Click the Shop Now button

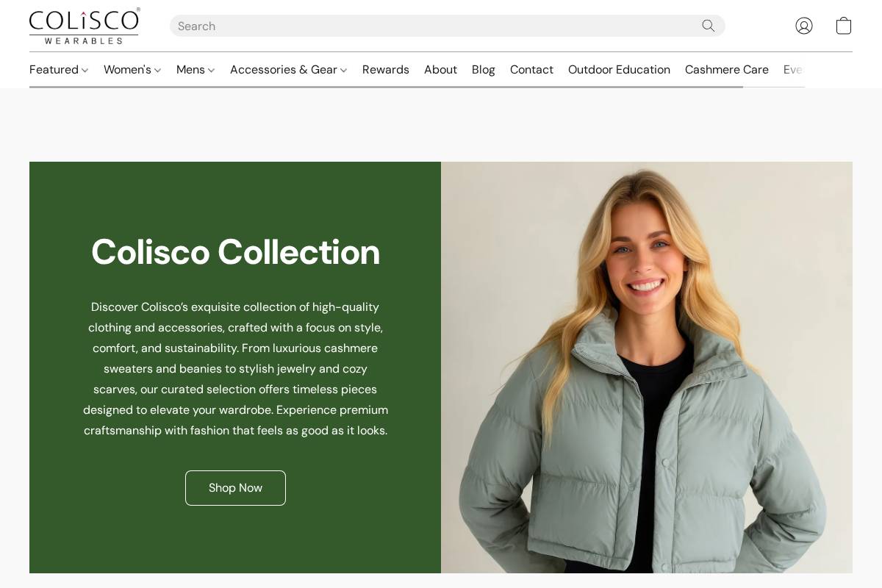pos(235,487)
